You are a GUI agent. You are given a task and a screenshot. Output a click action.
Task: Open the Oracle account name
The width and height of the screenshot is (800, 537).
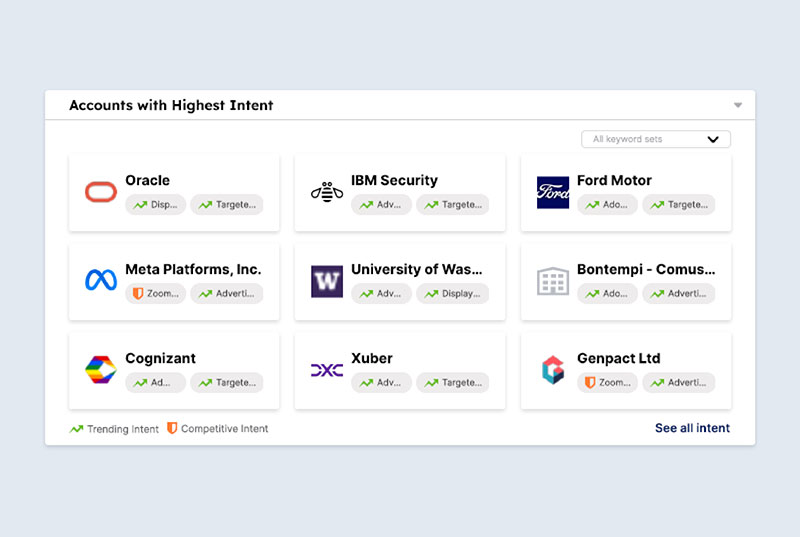[147, 180]
